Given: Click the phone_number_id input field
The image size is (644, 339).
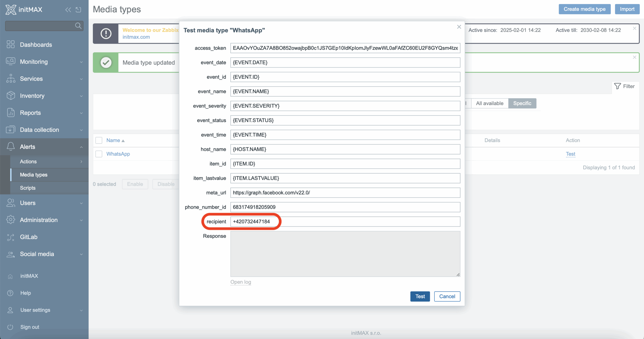Looking at the screenshot, I should (345, 207).
